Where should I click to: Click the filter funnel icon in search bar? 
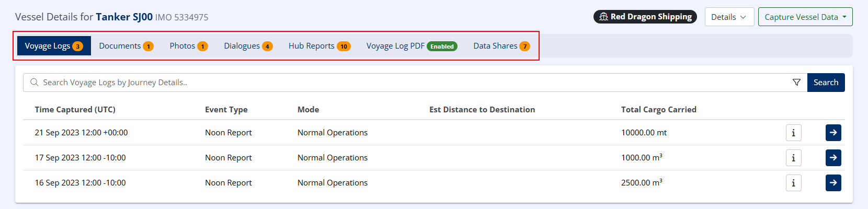796,83
